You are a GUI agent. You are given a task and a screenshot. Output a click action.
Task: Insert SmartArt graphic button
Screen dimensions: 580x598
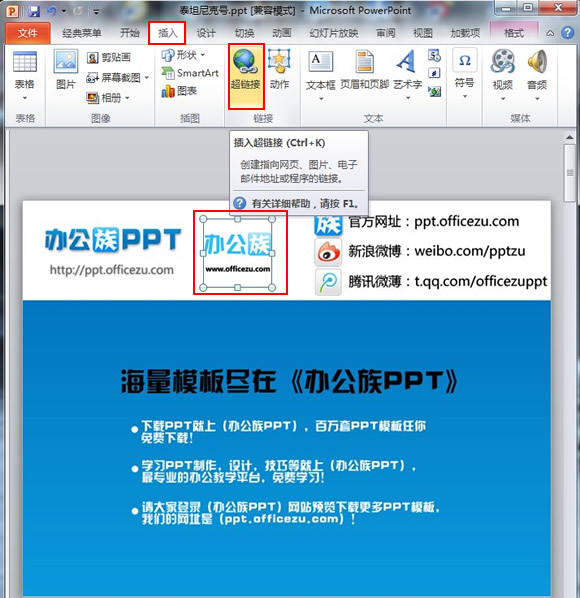(x=190, y=73)
